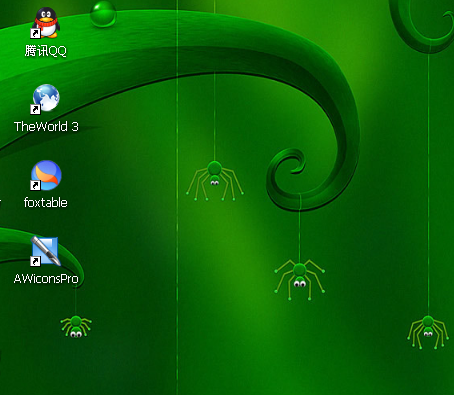Image resolution: width=454 pixels, height=395 pixels.
Task: Click the shortcut arrow on QQ icon
Action: 35,33
